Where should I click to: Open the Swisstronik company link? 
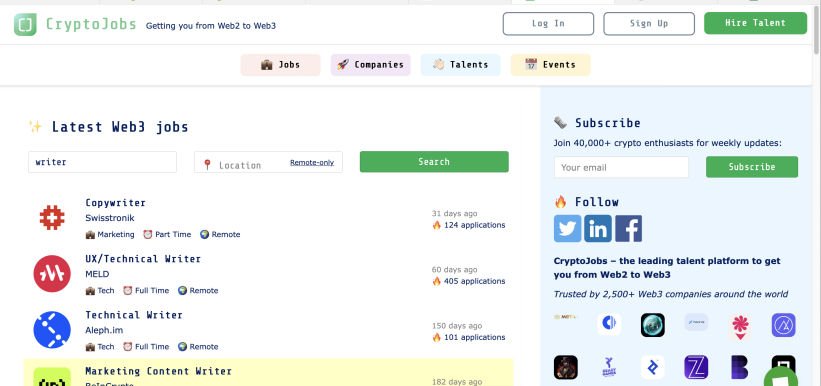click(110, 218)
